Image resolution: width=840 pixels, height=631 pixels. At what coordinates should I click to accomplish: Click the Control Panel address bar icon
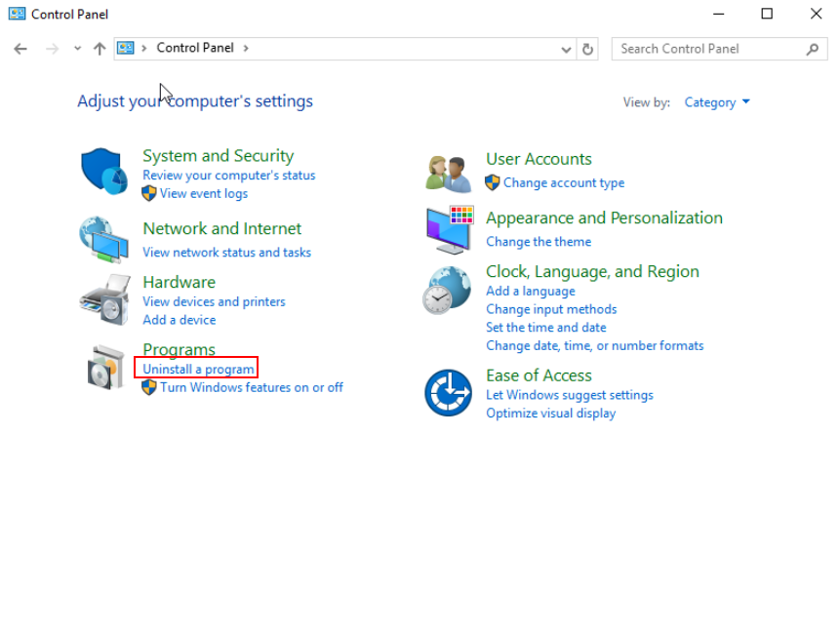(x=125, y=48)
